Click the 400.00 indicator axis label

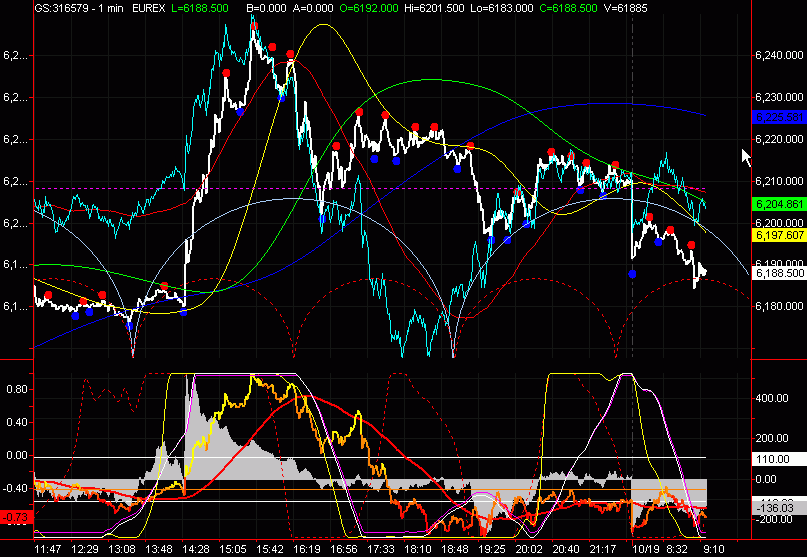771,398
